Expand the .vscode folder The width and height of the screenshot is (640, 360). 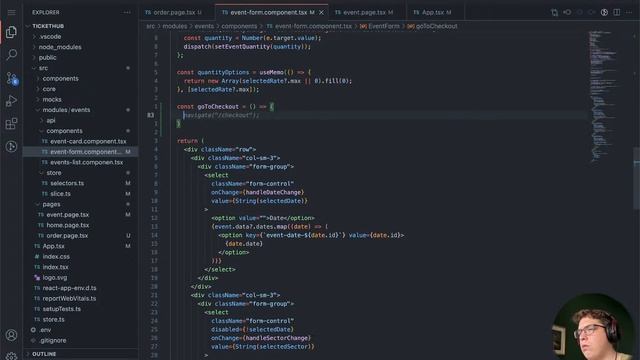point(50,36)
